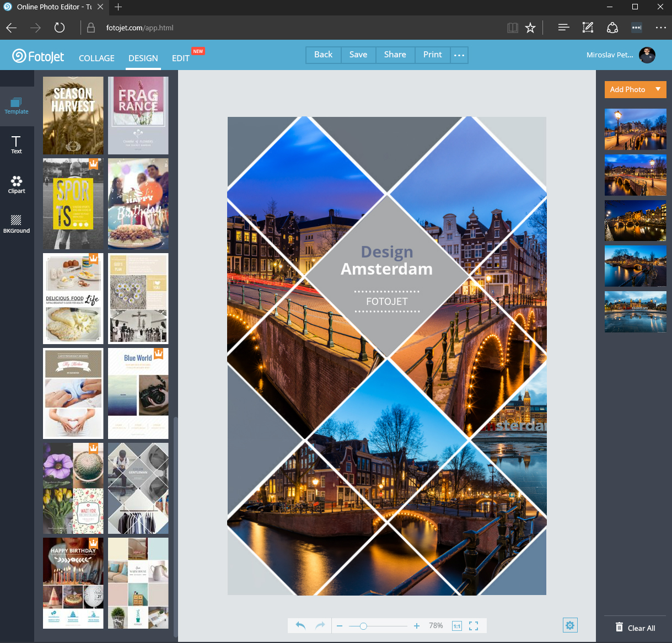Screen dimensions: 672x643
Task: Open the Clipart panel
Action: click(17, 185)
